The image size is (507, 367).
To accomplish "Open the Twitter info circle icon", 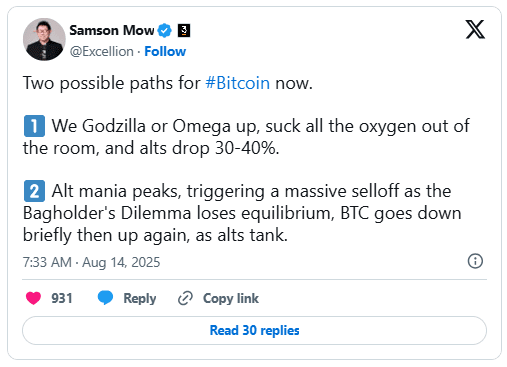I will click(475, 261).
